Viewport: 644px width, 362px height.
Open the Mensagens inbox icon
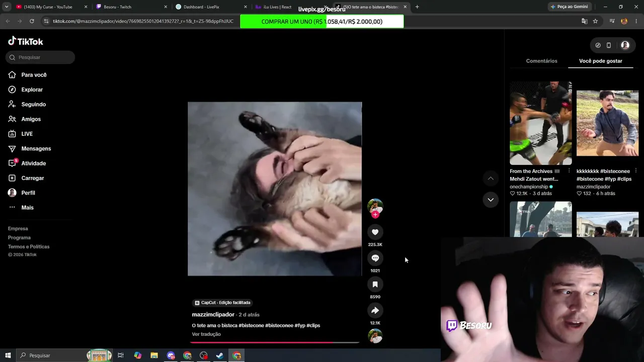(12, 148)
